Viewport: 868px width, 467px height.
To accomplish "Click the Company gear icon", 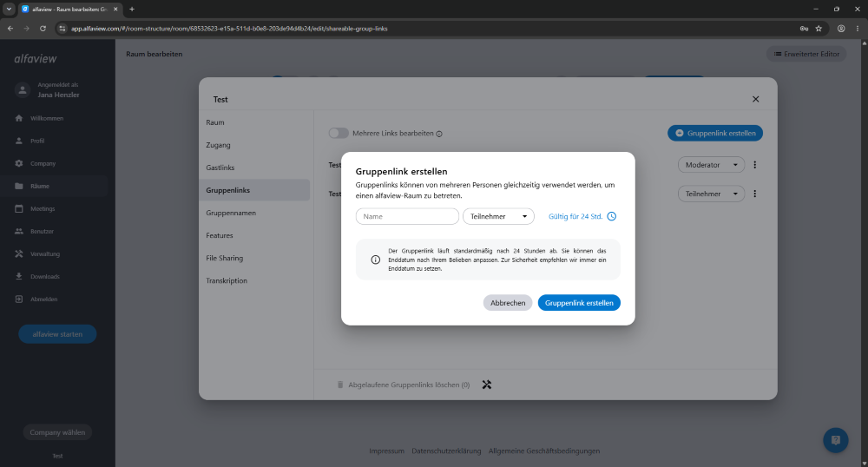I will (x=19, y=163).
